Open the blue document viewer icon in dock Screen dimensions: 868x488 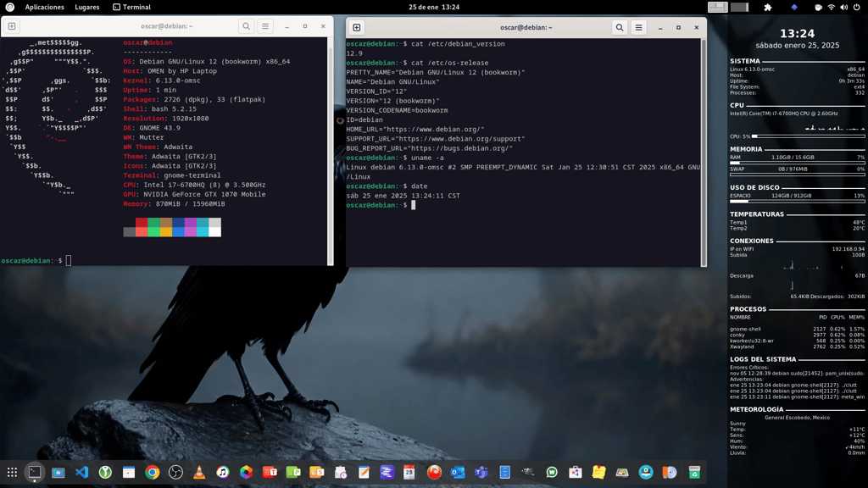(505, 472)
